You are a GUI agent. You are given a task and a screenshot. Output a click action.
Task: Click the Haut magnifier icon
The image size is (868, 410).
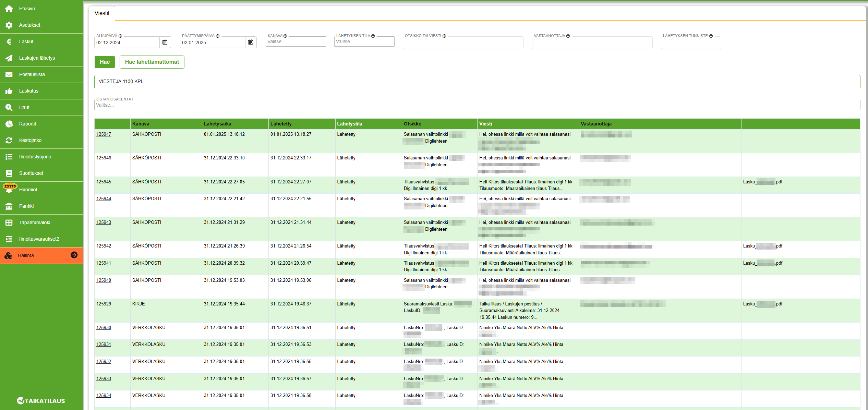(9, 107)
